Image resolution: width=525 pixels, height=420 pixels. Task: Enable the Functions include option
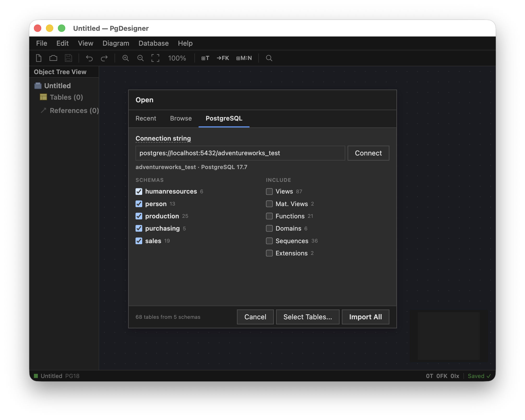point(269,216)
